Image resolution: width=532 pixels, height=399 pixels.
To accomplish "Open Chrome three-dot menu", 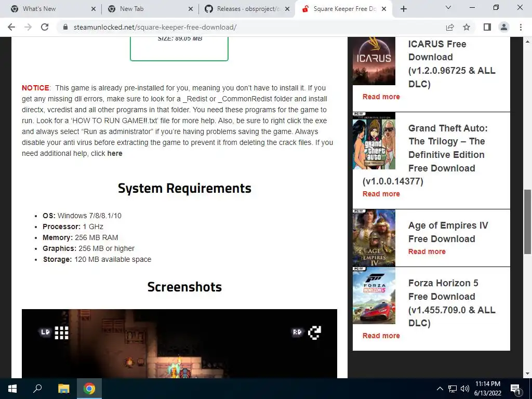I will [x=521, y=27].
